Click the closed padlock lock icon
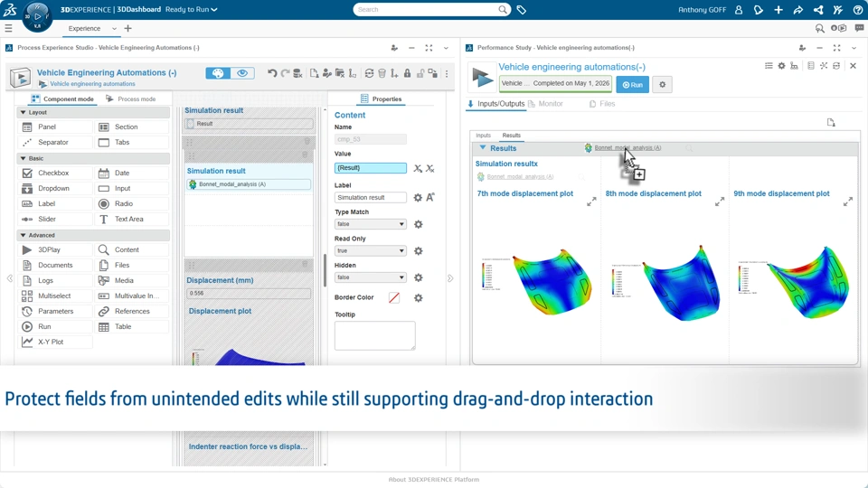The width and height of the screenshot is (868, 488). pos(408,73)
